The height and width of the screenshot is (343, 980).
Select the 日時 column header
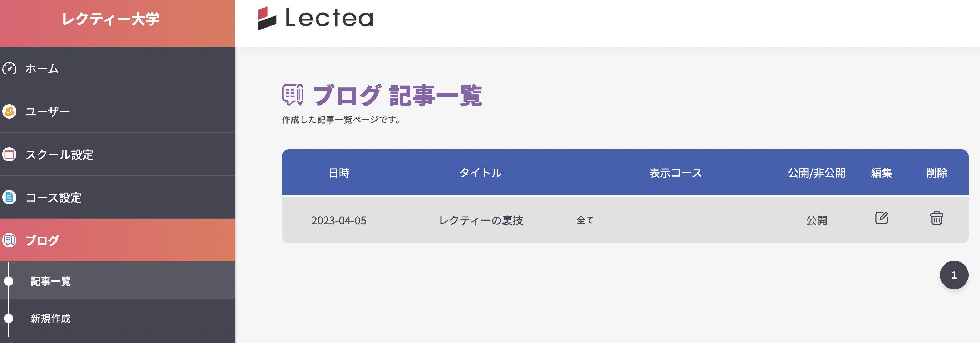tap(340, 173)
